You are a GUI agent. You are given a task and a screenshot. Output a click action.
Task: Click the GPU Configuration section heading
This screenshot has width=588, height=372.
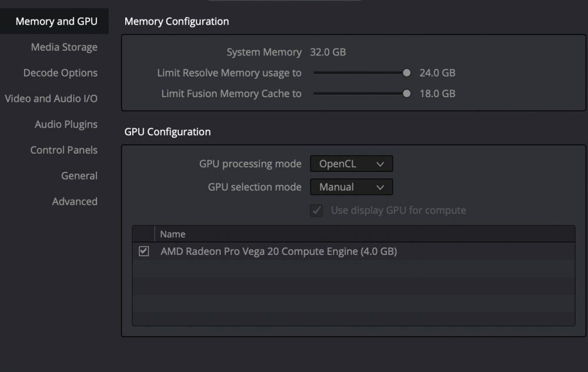pos(167,132)
